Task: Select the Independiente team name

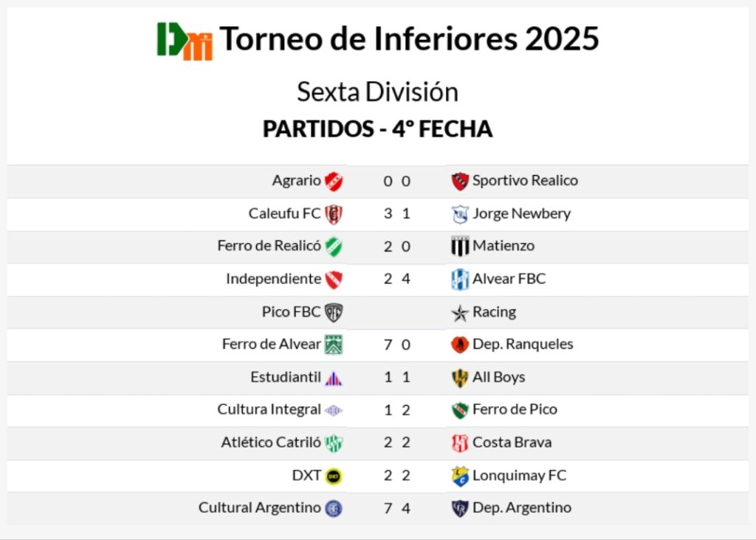Action: tap(273, 278)
